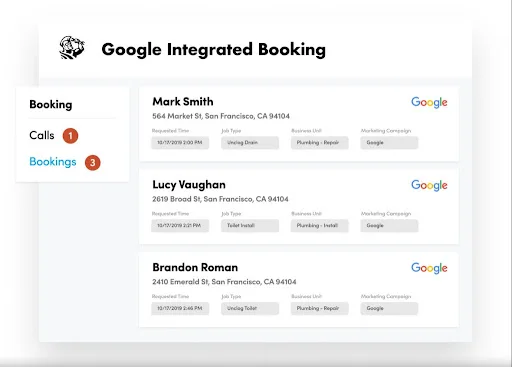The width and height of the screenshot is (512, 367).
Task: Click the Bookings badge showing 3
Action: pyautogui.click(x=93, y=163)
